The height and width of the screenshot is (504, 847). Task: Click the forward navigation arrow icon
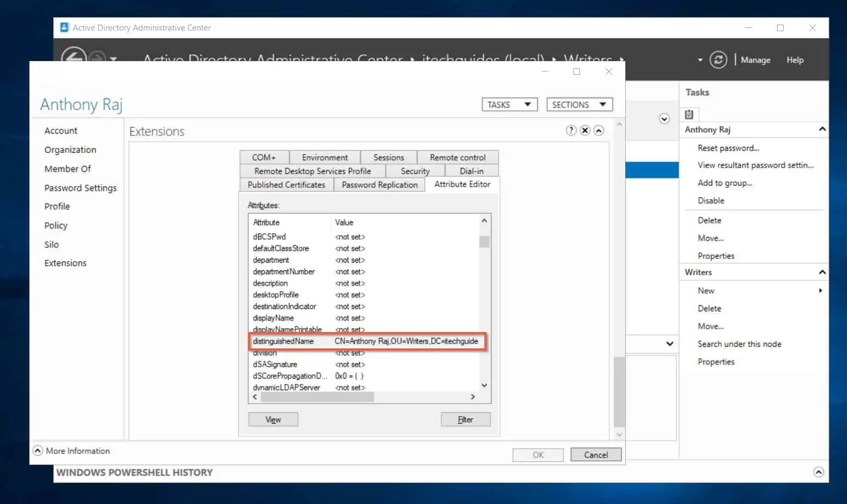(x=97, y=57)
